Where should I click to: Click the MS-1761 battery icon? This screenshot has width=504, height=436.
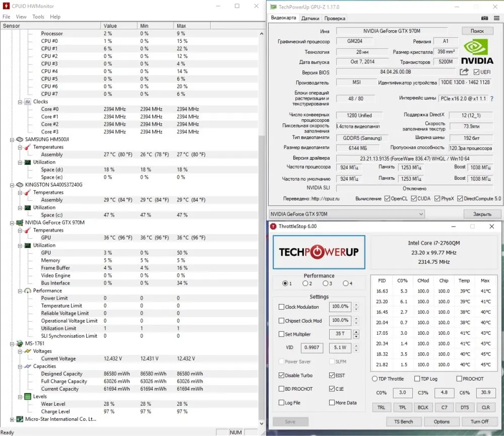pyautogui.click(x=20, y=343)
